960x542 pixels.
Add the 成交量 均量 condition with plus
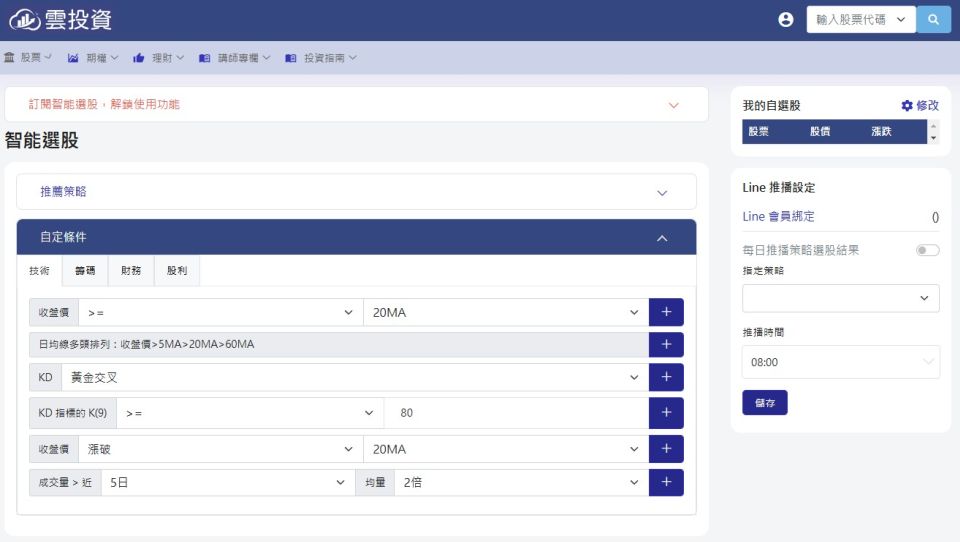(x=666, y=482)
